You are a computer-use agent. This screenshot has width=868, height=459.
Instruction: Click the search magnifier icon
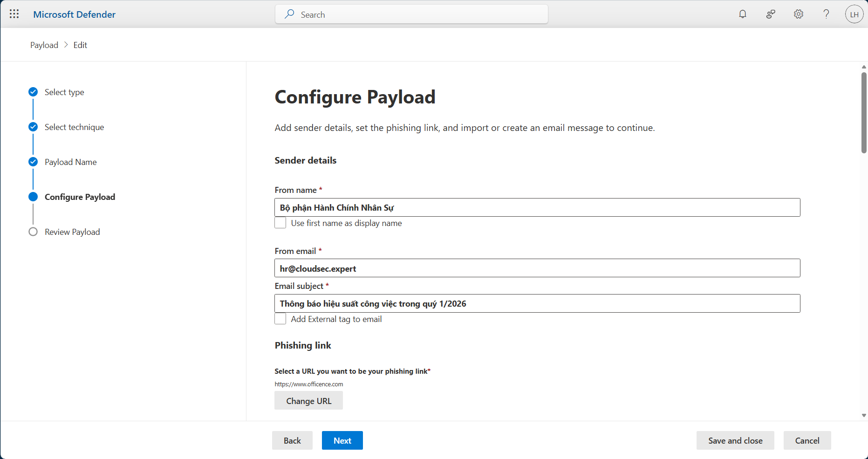click(x=290, y=14)
